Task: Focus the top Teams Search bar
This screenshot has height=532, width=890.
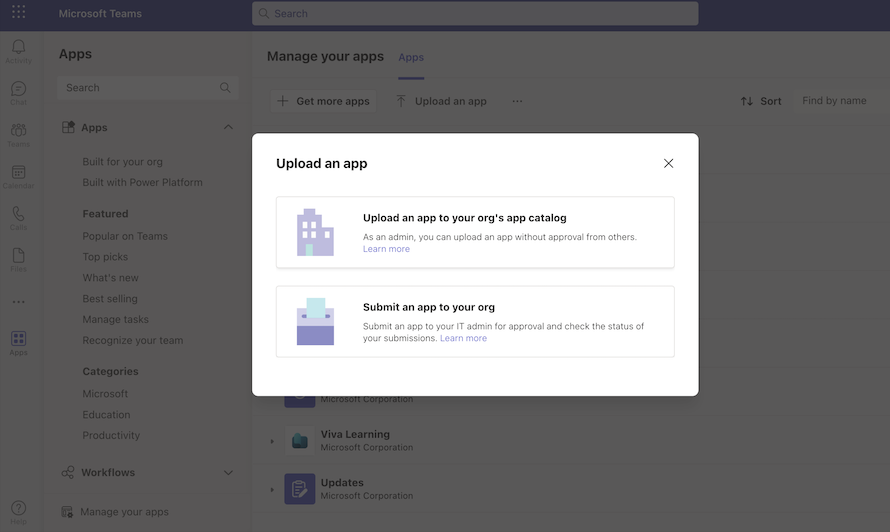Action: [475, 13]
